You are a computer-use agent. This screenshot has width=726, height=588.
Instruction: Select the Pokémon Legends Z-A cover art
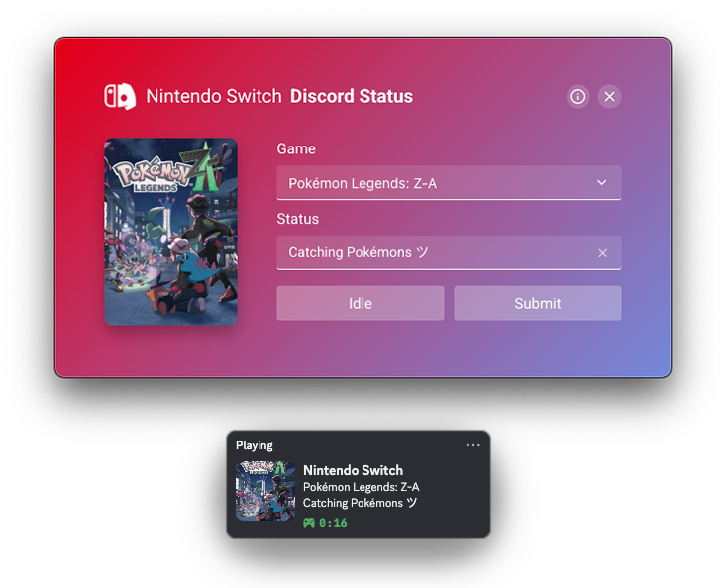[170, 232]
